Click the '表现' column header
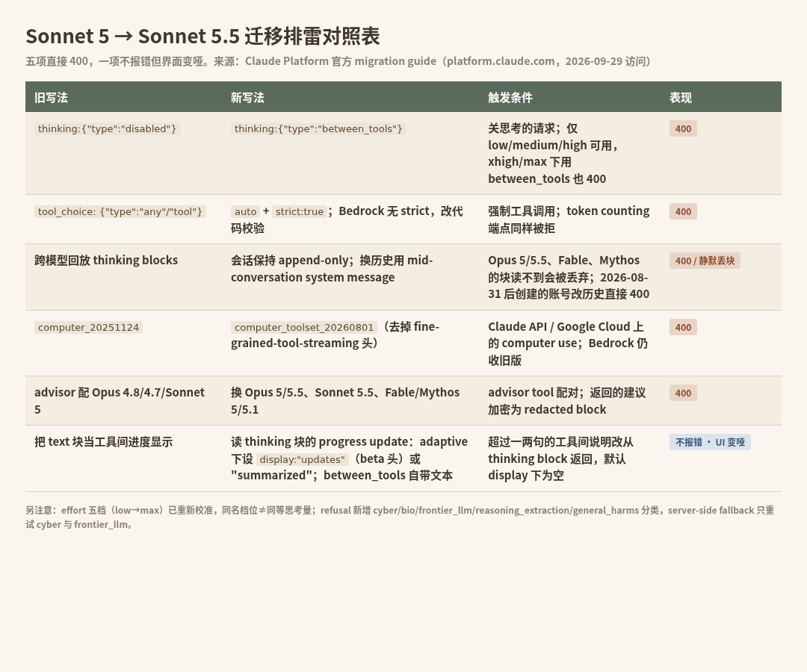The image size is (807, 672). click(681, 97)
